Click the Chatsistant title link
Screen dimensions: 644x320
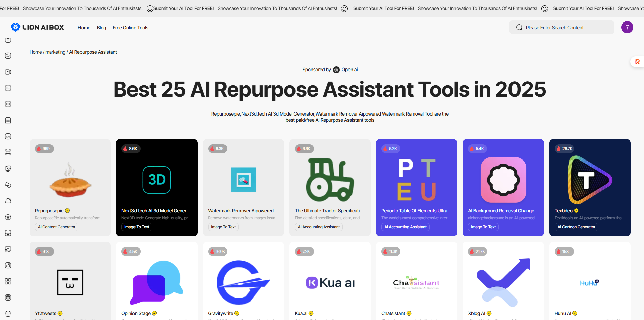pyautogui.click(x=393, y=313)
